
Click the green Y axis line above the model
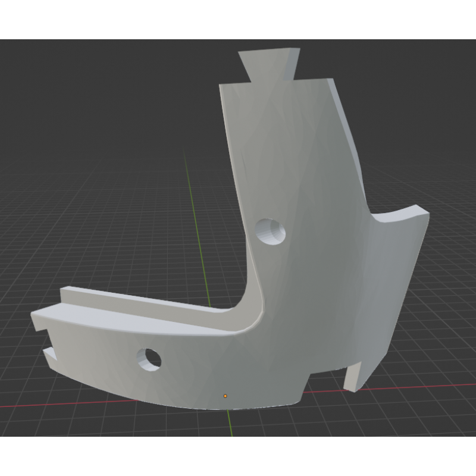(x=193, y=202)
